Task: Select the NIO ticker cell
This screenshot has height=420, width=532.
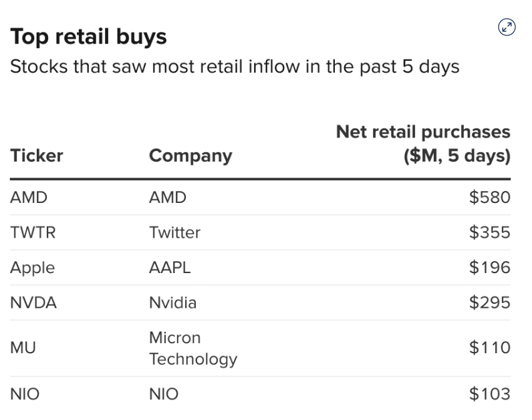Action: [25, 394]
